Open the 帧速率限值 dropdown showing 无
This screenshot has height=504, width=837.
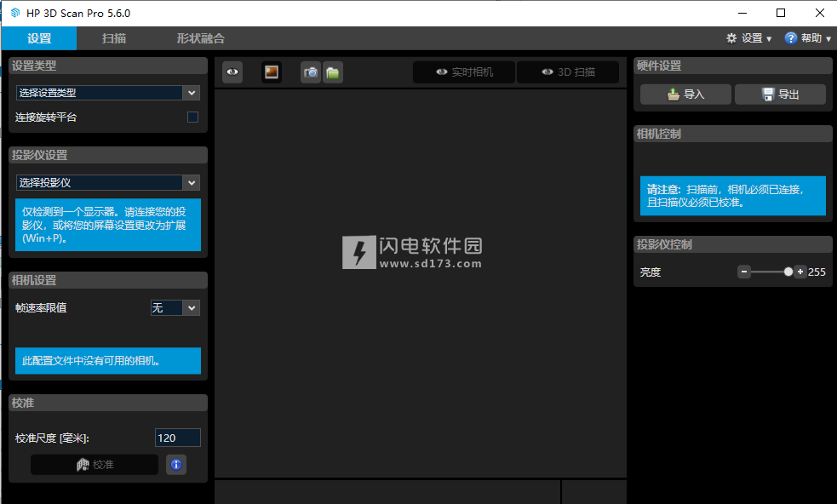coord(175,307)
